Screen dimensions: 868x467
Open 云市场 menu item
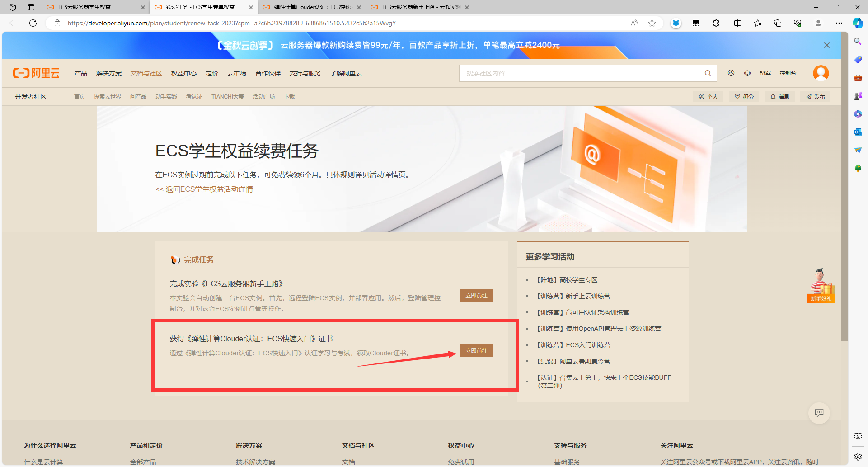[237, 73]
